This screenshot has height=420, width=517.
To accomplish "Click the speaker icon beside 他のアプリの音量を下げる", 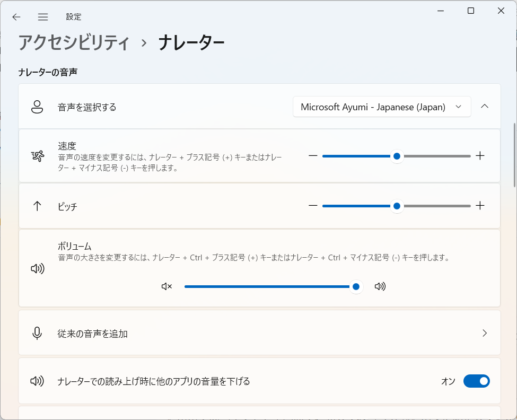I will pos(37,381).
